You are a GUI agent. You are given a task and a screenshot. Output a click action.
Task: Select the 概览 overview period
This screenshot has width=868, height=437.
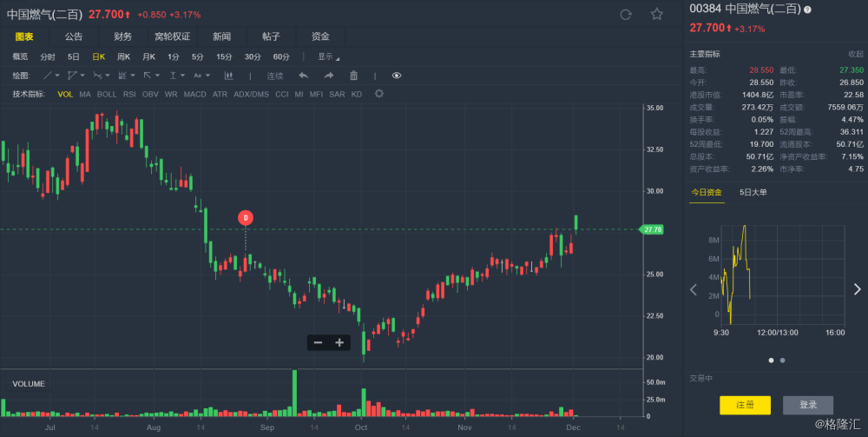coord(21,56)
